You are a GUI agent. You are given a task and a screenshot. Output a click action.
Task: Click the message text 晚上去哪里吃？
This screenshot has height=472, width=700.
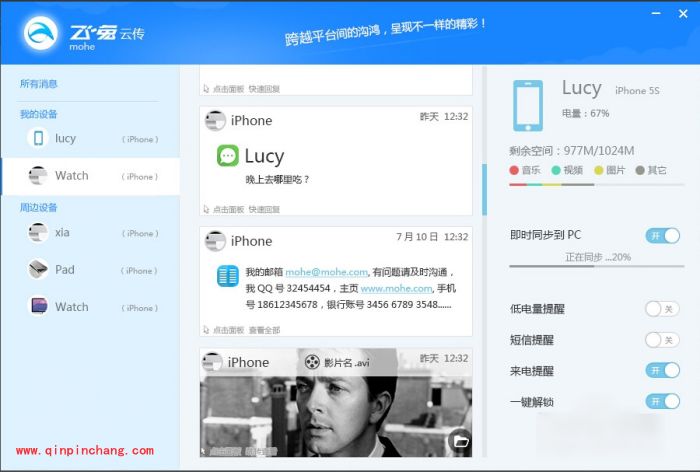pyautogui.click(x=277, y=180)
